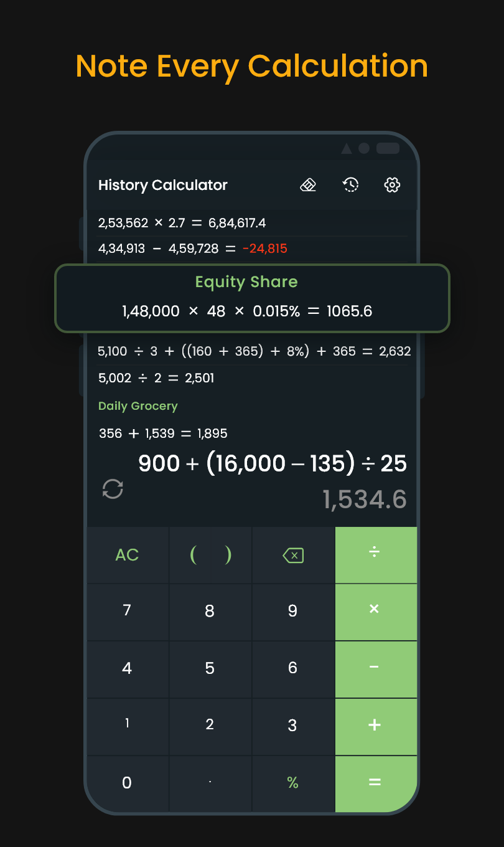Tap the number 8 key

(x=210, y=612)
